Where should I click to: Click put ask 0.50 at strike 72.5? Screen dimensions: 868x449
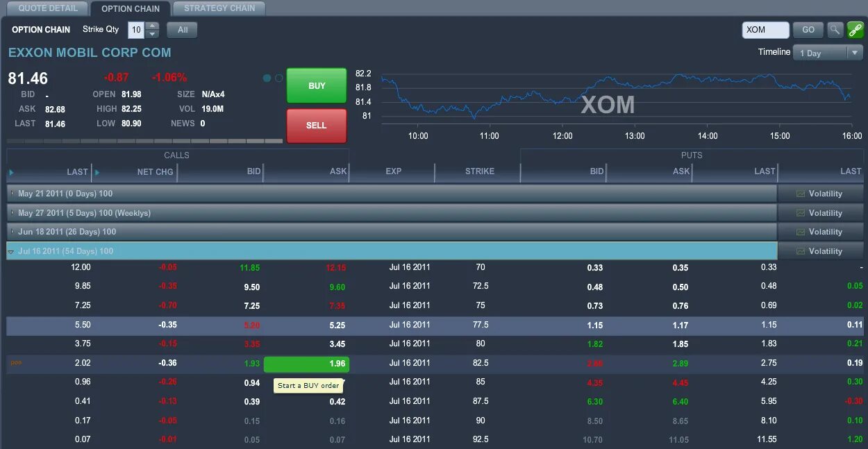(681, 287)
